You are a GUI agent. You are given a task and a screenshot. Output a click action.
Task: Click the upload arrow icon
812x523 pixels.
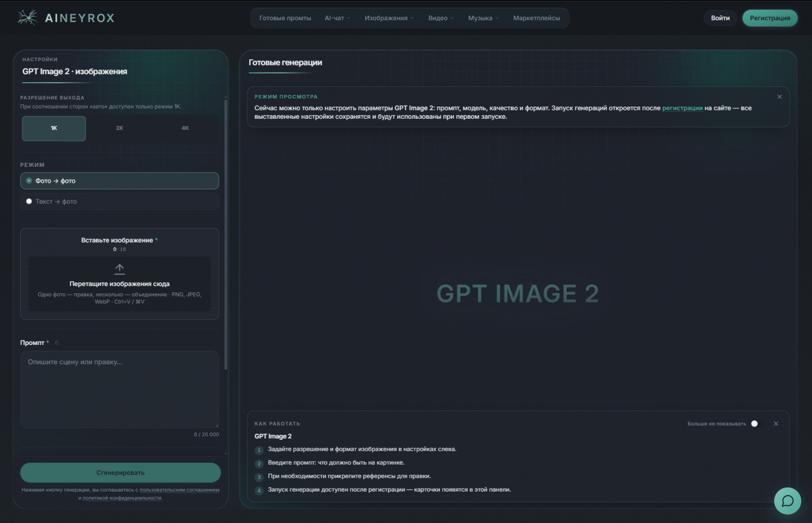[120, 269]
